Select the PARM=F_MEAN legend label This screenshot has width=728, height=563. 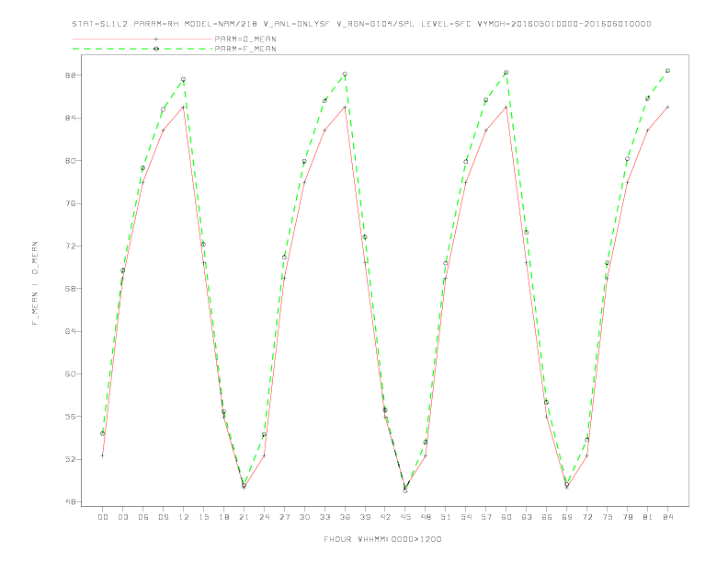pos(245,49)
